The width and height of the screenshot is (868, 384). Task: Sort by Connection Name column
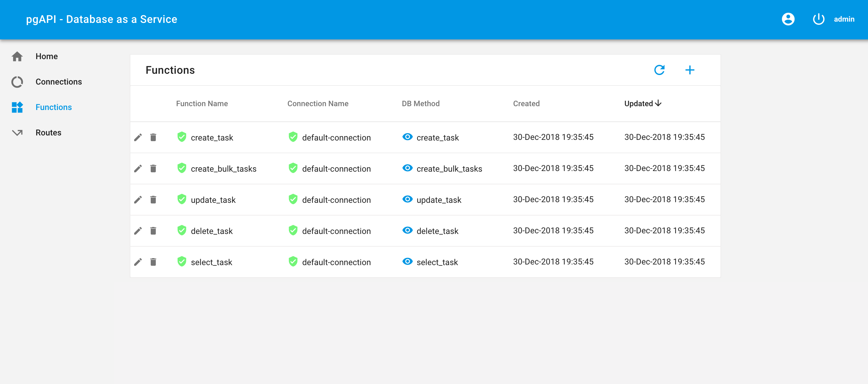[318, 104]
